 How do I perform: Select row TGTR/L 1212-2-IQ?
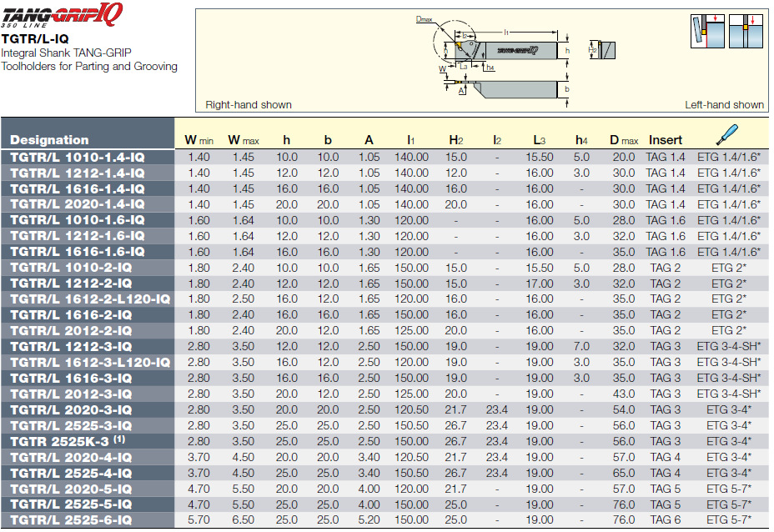385,284
